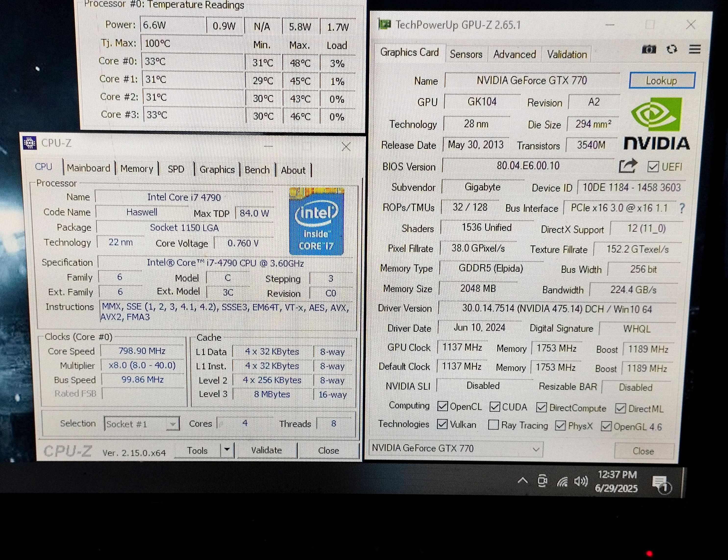Open the Wi-Fi network tray icon
728x560 pixels.
562,481
